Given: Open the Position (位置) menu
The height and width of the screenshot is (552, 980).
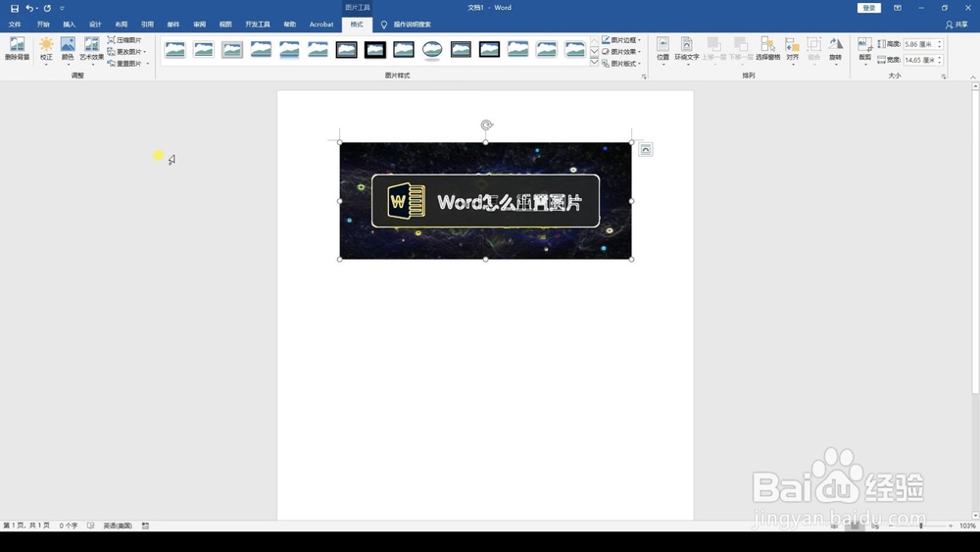Looking at the screenshot, I should pyautogui.click(x=663, y=50).
